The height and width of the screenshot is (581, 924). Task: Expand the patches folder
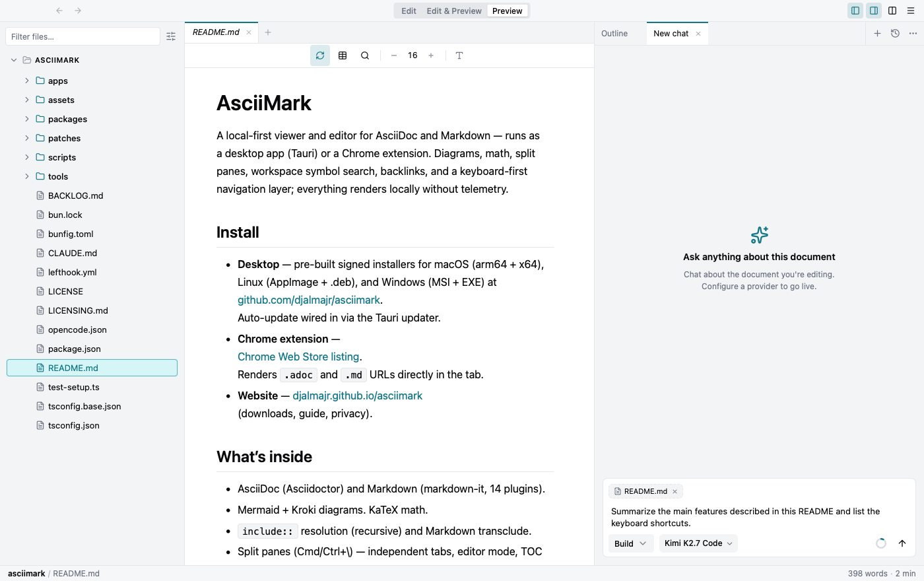tap(27, 138)
